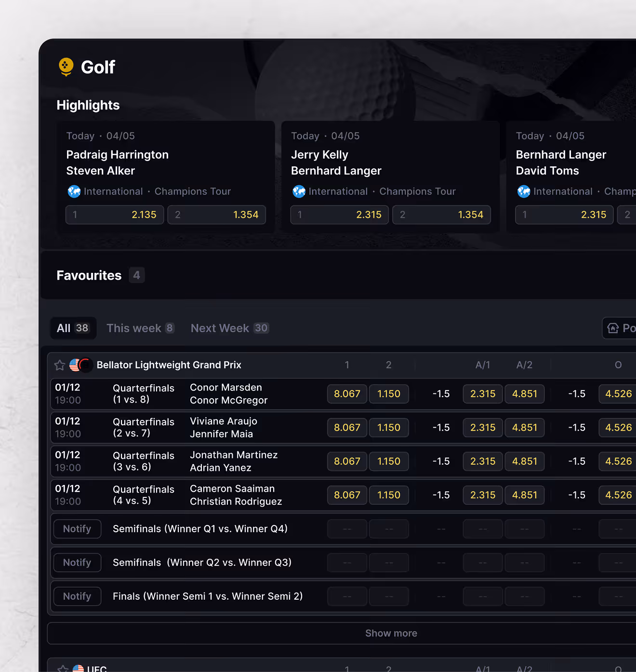The width and height of the screenshot is (636, 672).
Task: Click Champions Tour in Jerry Kelly card
Action: tap(417, 191)
